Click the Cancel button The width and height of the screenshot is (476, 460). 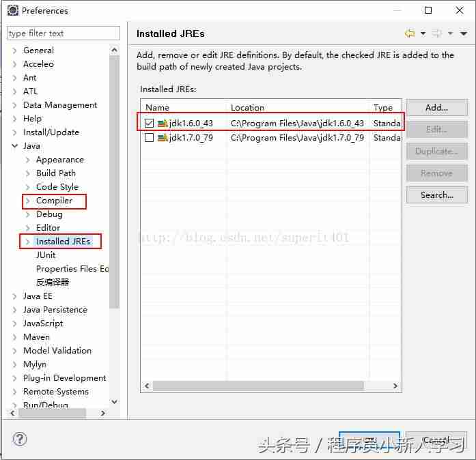(436, 440)
